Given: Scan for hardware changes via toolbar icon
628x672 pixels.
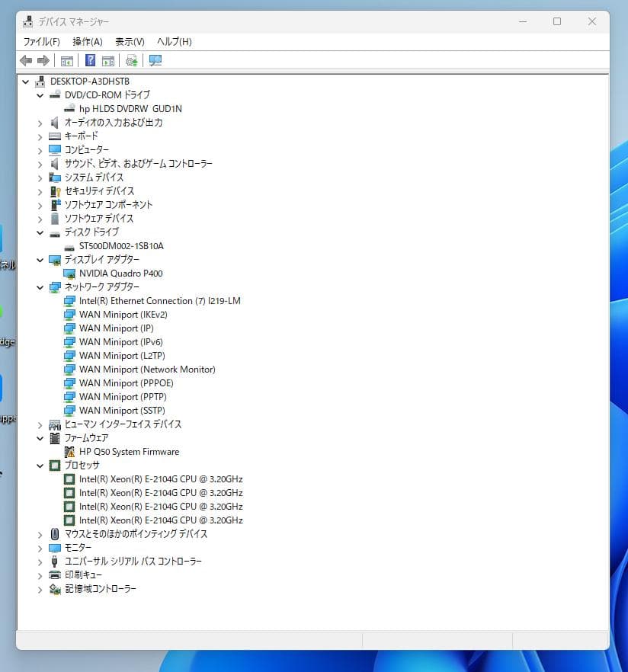Looking at the screenshot, I should (x=130, y=60).
